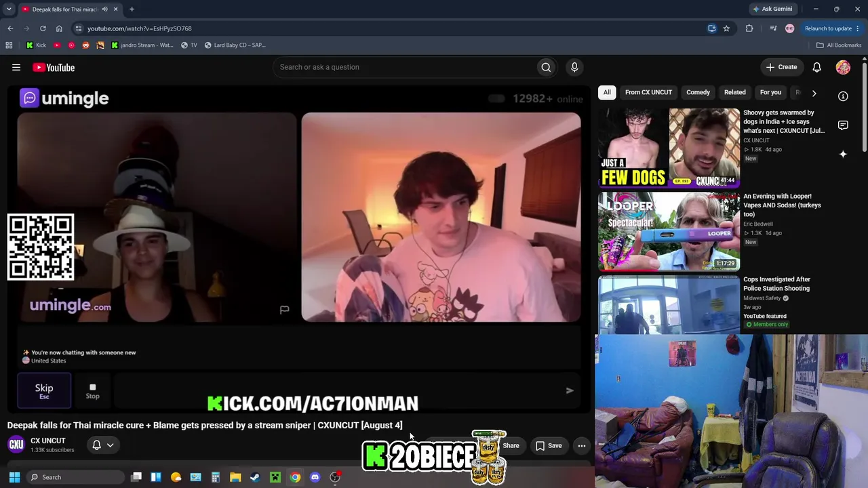The height and width of the screenshot is (488, 868).
Task: Show more filter chips with the right arrow
Action: click(814, 93)
